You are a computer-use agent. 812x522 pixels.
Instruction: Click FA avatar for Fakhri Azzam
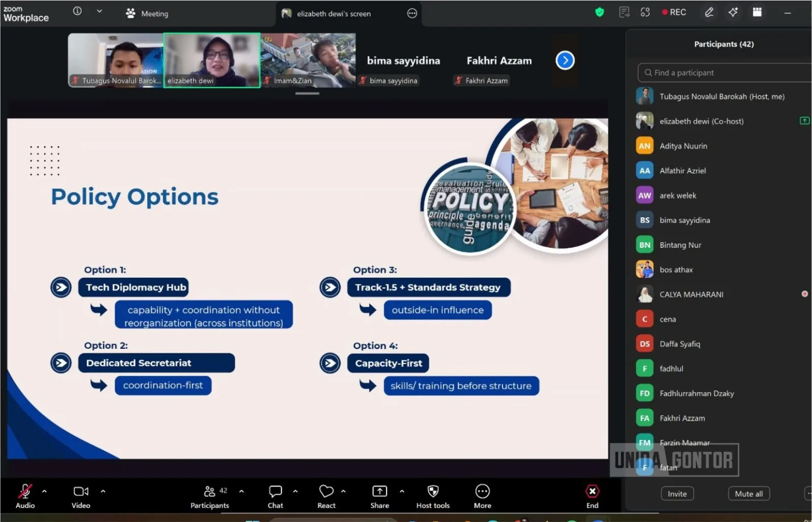(x=645, y=418)
